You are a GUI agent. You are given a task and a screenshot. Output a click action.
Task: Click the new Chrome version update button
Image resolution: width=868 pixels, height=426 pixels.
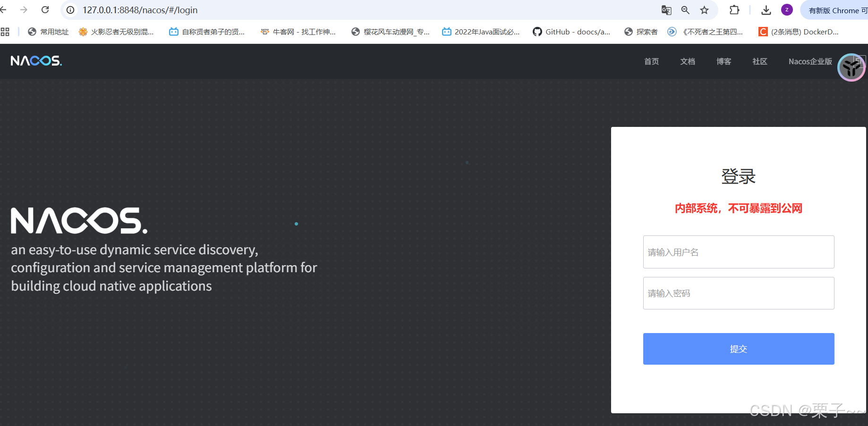[835, 10]
